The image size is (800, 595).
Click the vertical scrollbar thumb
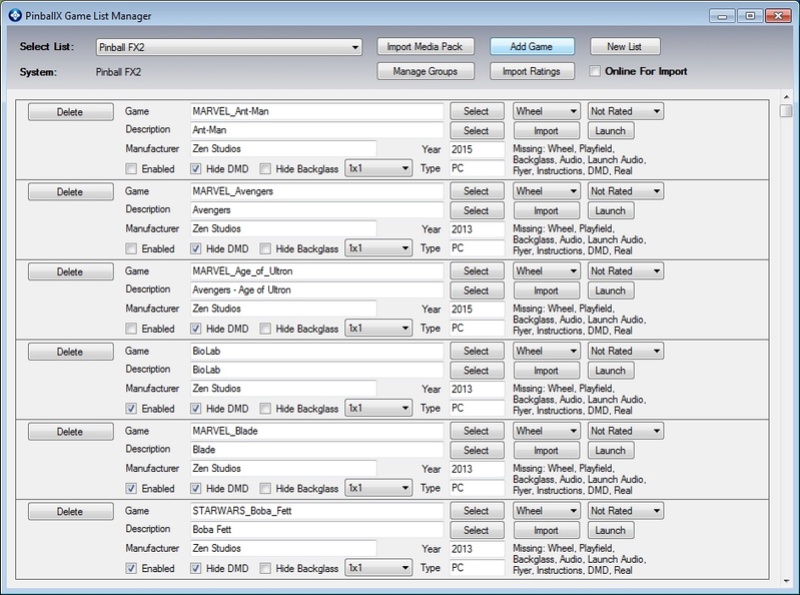pyautogui.click(x=786, y=110)
